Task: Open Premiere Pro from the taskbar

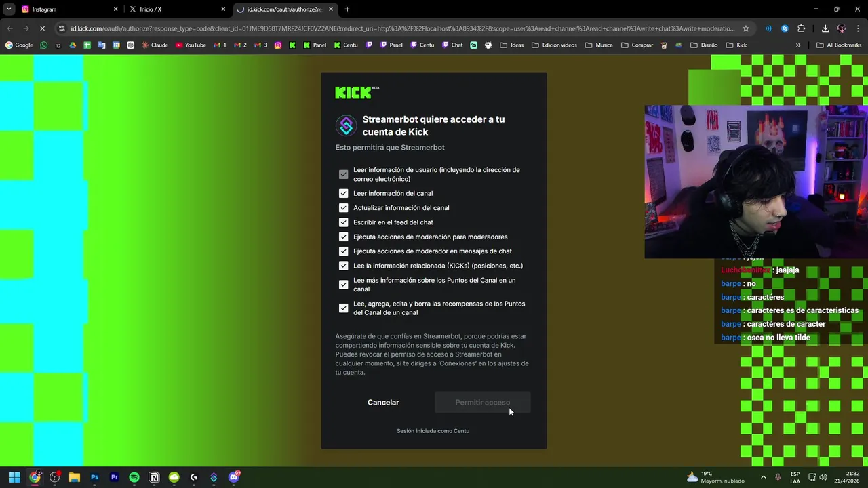Action: (x=114, y=477)
